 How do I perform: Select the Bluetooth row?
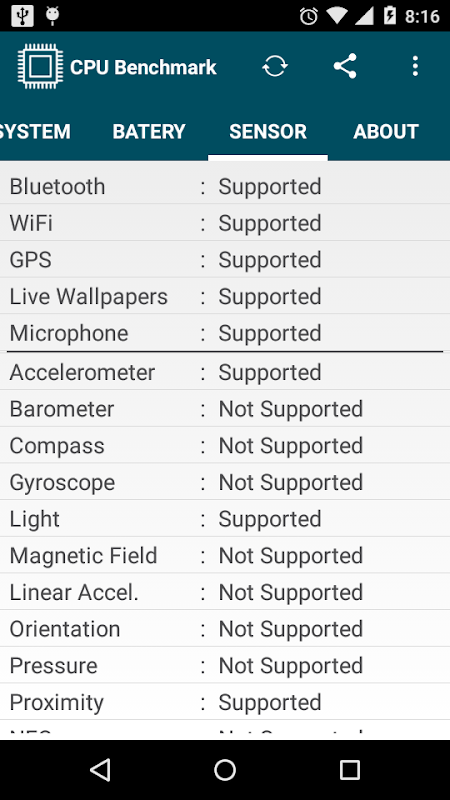(x=225, y=186)
